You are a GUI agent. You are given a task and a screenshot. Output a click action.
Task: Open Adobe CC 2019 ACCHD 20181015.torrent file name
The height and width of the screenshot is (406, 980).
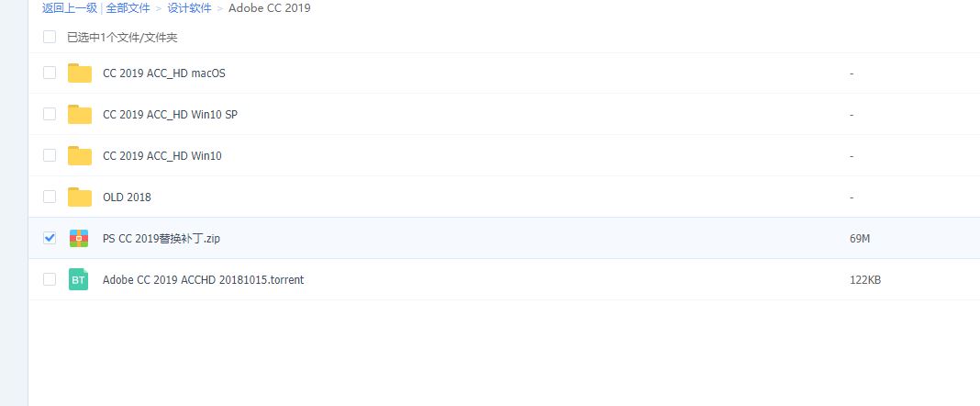[203, 279]
